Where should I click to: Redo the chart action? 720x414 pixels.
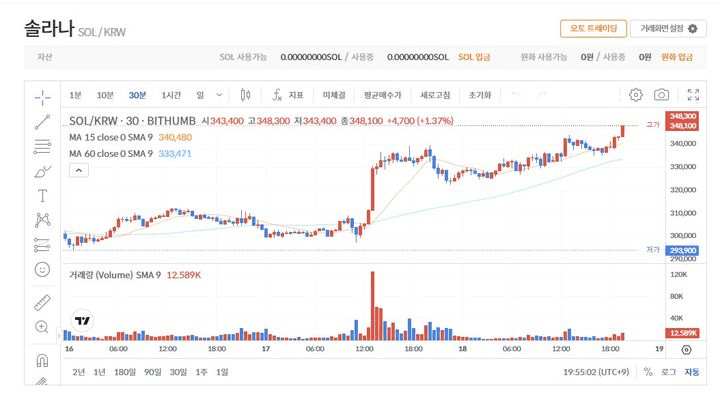pos(542,95)
